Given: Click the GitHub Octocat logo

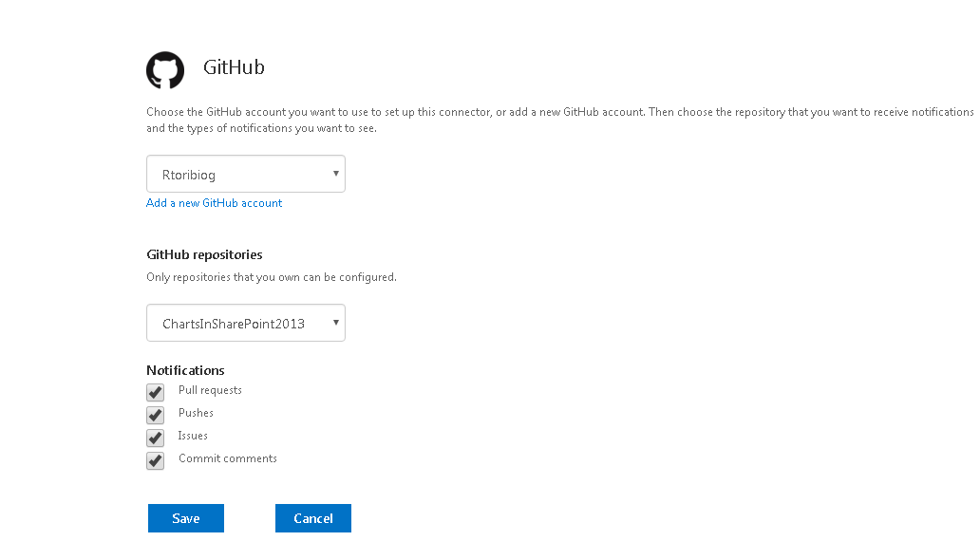Looking at the screenshot, I should coord(164,70).
